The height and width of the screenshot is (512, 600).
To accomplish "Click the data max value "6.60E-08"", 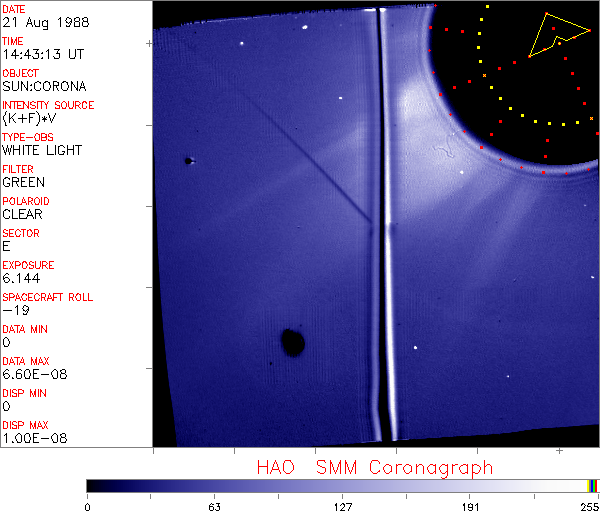I will (31, 374).
